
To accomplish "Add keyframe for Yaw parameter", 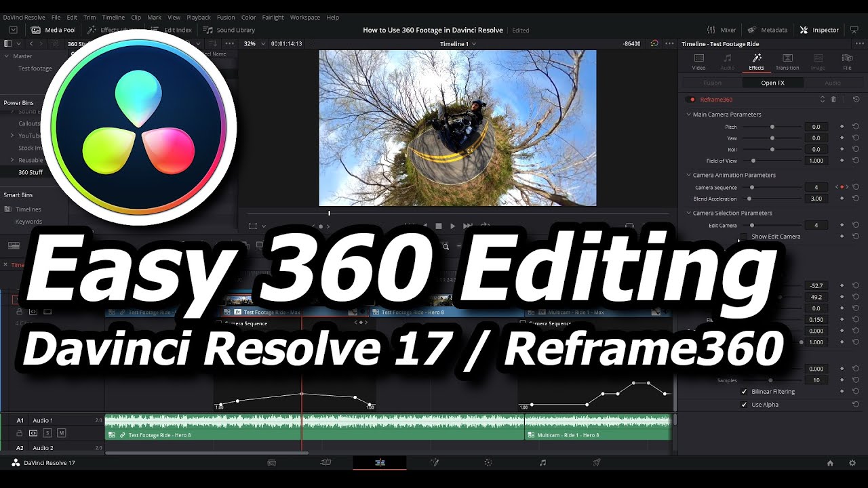I will click(x=842, y=138).
